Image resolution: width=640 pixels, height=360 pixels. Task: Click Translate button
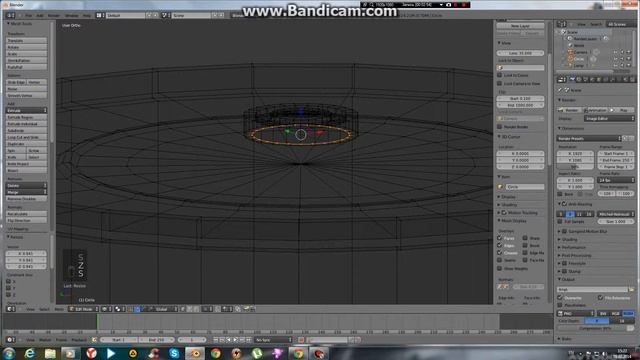pyautogui.click(x=26, y=40)
